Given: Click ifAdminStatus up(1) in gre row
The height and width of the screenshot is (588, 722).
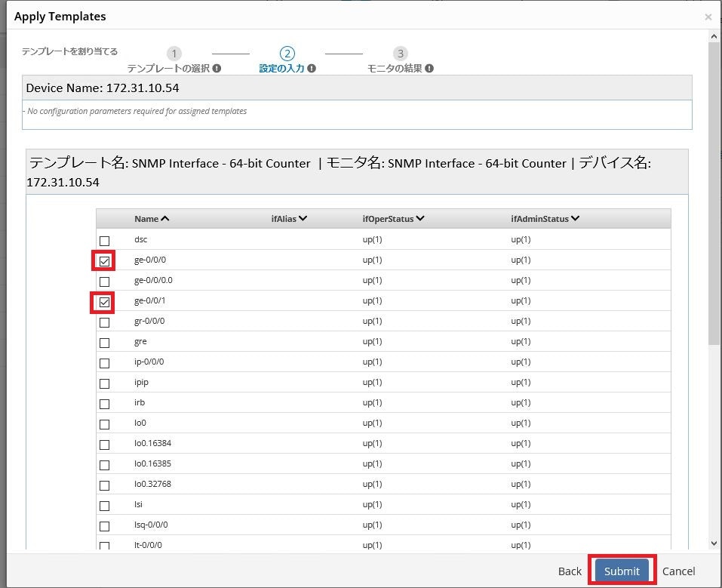Looking at the screenshot, I should tap(521, 341).
